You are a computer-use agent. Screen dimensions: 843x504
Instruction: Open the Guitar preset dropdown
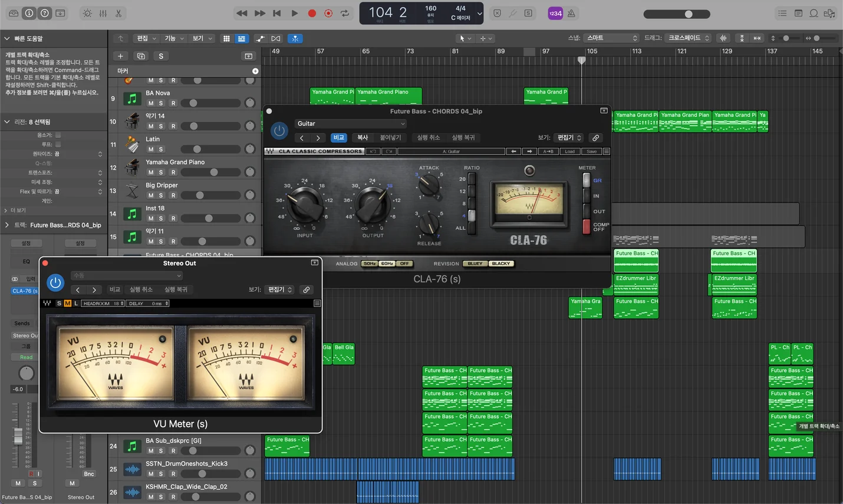351,124
